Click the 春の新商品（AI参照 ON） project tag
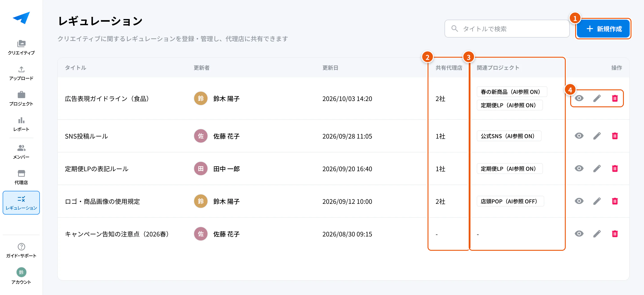The image size is (644, 295). (512, 92)
